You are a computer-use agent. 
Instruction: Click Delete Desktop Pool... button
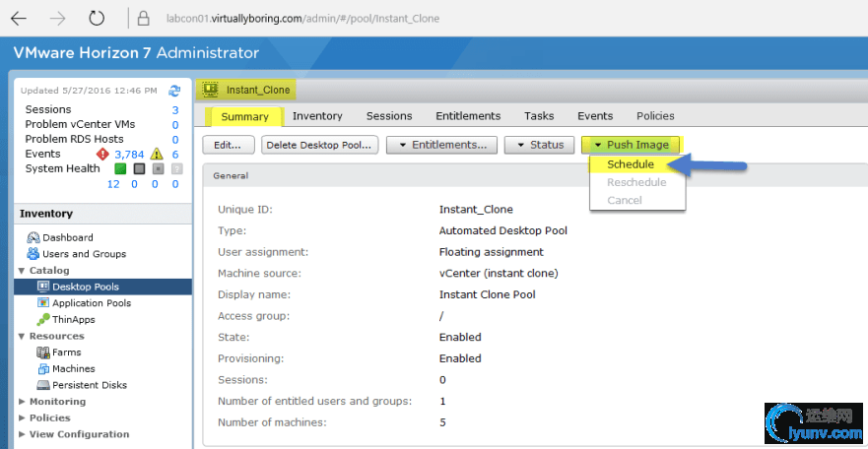coord(319,145)
